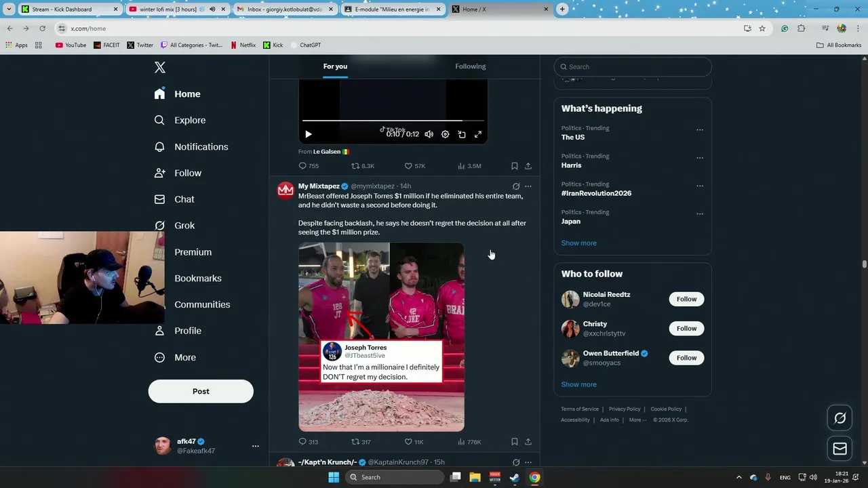Viewport: 868px width, 488px height.
Task: Click the X logo in sidebar
Action: [159, 67]
